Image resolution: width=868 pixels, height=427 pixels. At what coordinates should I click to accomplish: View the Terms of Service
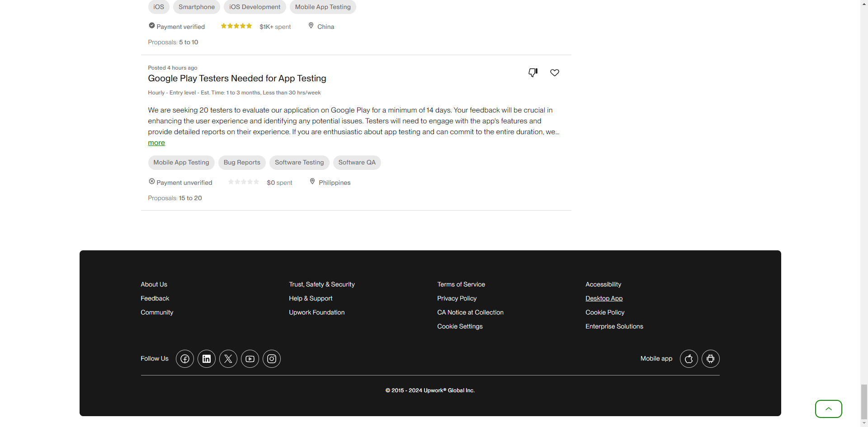(461, 285)
